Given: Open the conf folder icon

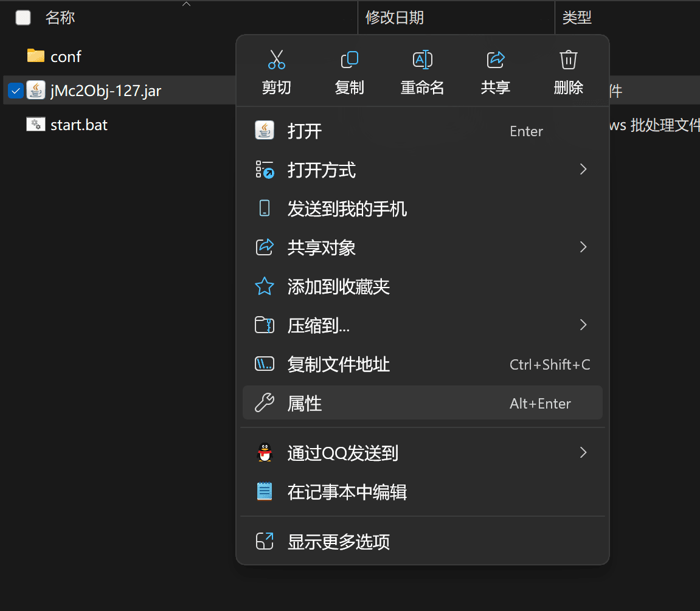Looking at the screenshot, I should tap(36, 56).
